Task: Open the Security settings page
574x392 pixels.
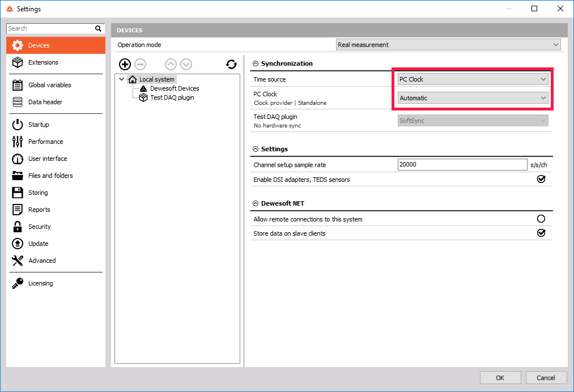Action: (56, 227)
